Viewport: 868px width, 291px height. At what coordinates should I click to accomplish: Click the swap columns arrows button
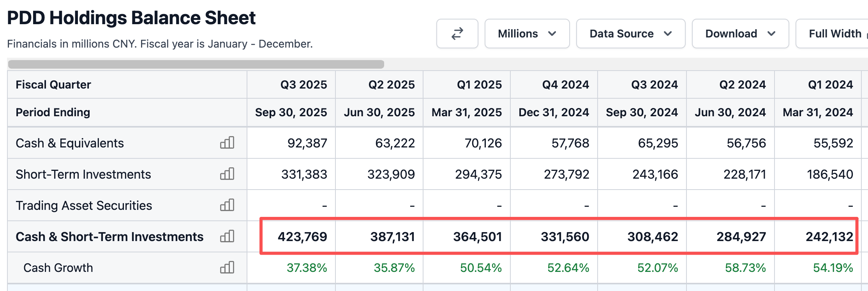tap(457, 34)
